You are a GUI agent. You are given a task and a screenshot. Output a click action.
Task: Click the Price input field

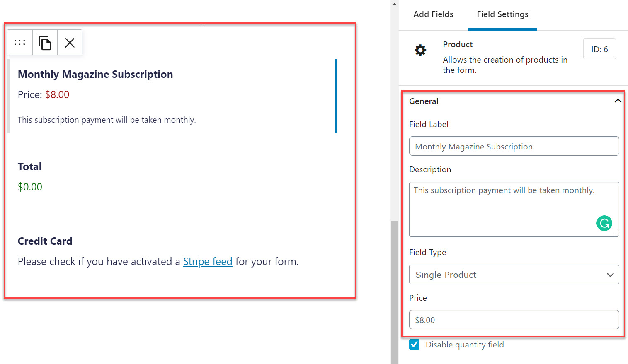pyautogui.click(x=514, y=320)
